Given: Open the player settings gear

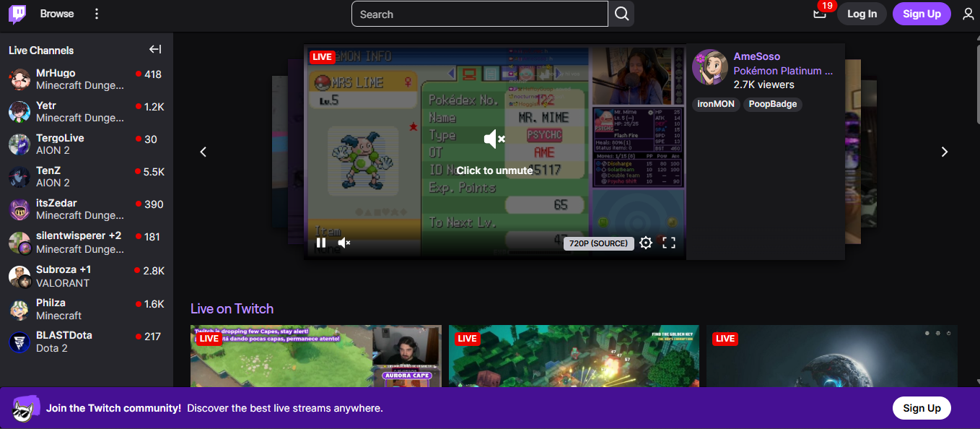Looking at the screenshot, I should point(646,243).
